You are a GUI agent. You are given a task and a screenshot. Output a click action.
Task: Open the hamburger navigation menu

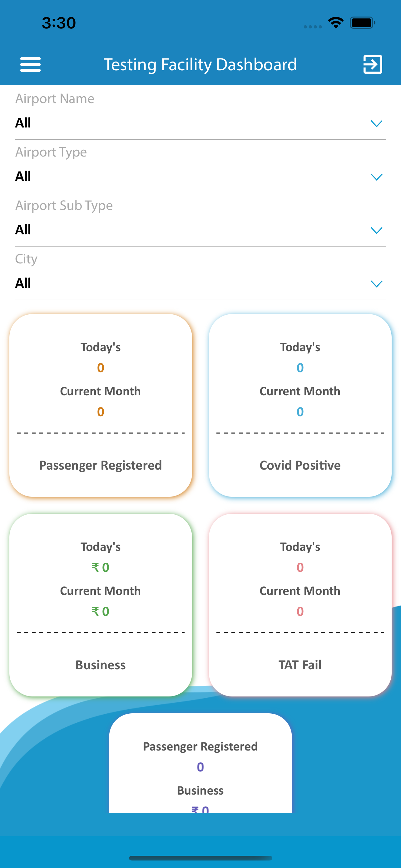30,64
